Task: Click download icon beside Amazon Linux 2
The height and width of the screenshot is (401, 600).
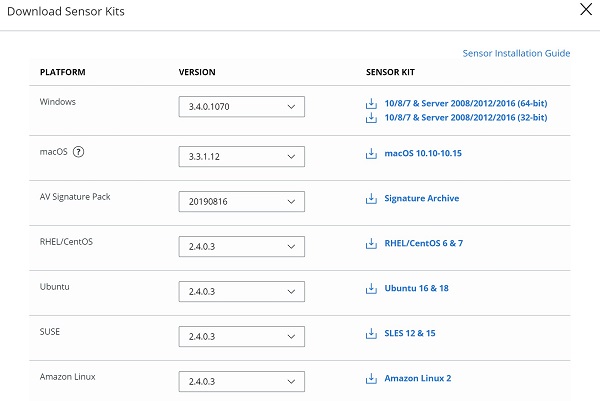Action: (371, 379)
